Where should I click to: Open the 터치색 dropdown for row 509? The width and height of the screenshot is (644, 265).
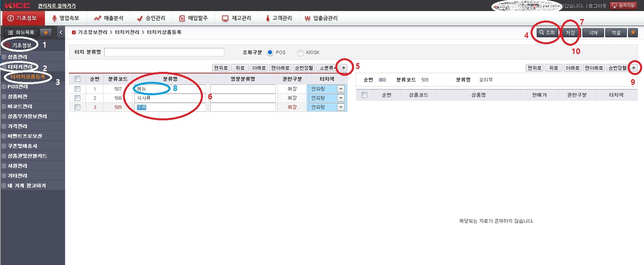point(341,107)
